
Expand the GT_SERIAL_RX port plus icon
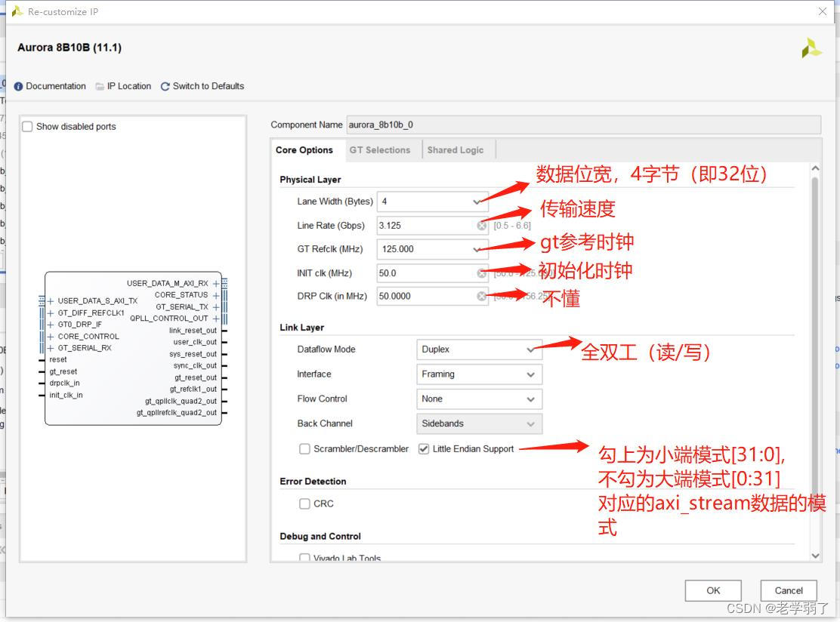[x=51, y=348]
